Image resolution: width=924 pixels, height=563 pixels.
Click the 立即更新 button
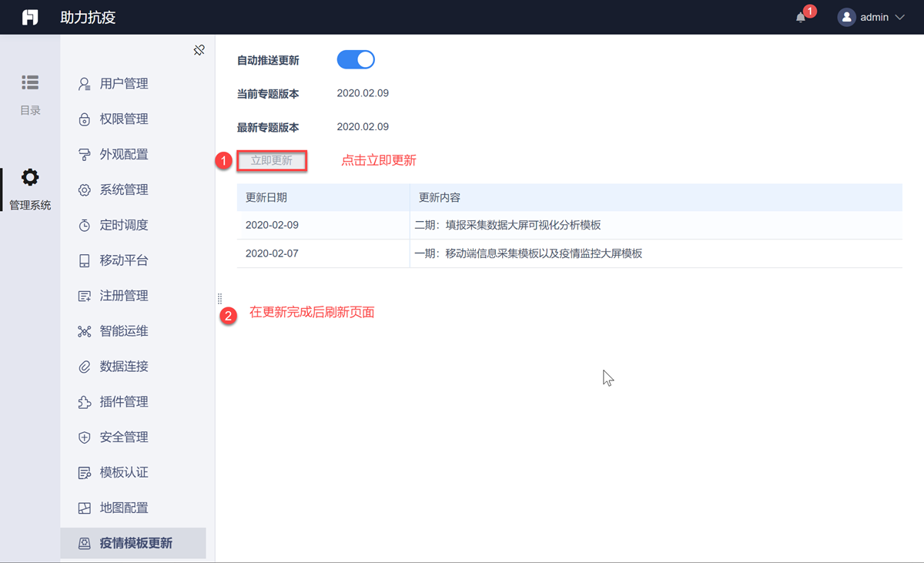(x=272, y=161)
